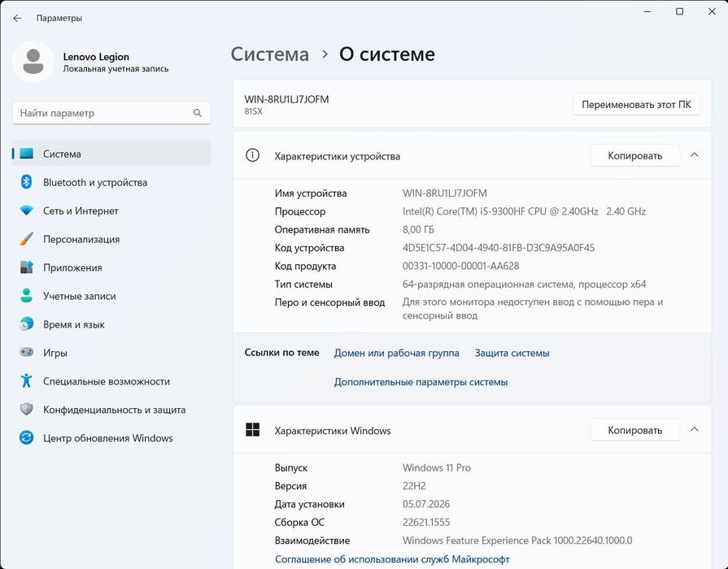728x569 pixels.
Task: Focus the Найти параметр search field
Action: [111, 113]
